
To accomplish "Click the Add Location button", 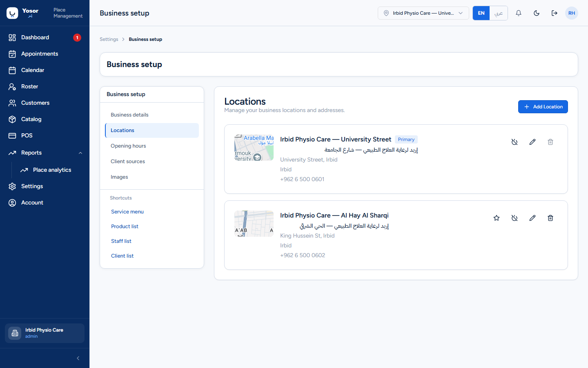I will [543, 107].
